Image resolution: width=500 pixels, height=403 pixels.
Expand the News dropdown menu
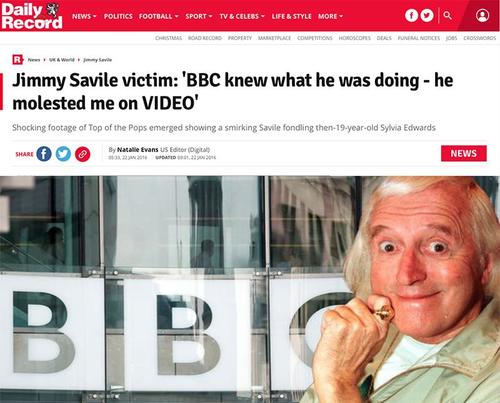[x=84, y=16]
